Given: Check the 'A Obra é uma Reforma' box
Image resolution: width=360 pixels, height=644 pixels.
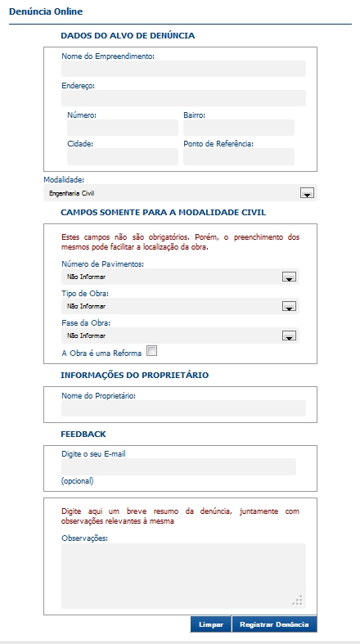Looking at the screenshot, I should tap(152, 351).
